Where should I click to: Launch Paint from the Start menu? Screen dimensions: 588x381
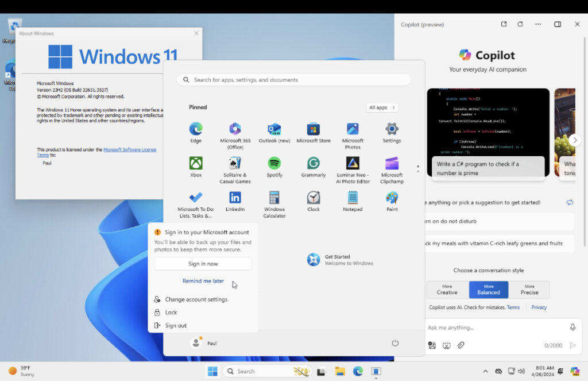392,200
